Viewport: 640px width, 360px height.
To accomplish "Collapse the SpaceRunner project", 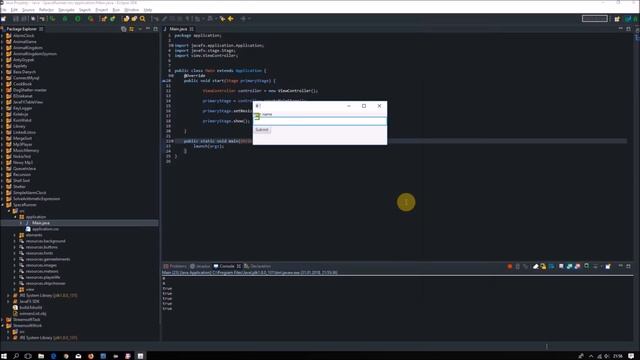I will click(2, 205).
